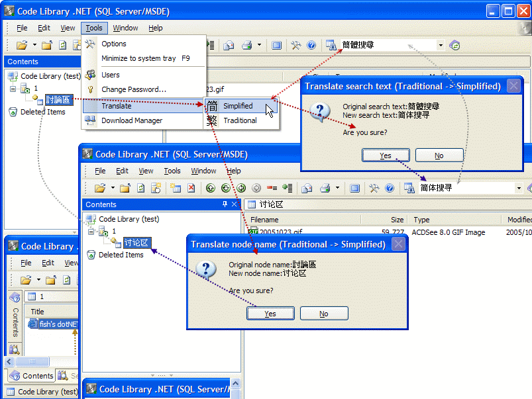Viewport: 532px width, 399px height.
Task: Click Open folder icon in the top window toolbar
Action: click(22, 45)
